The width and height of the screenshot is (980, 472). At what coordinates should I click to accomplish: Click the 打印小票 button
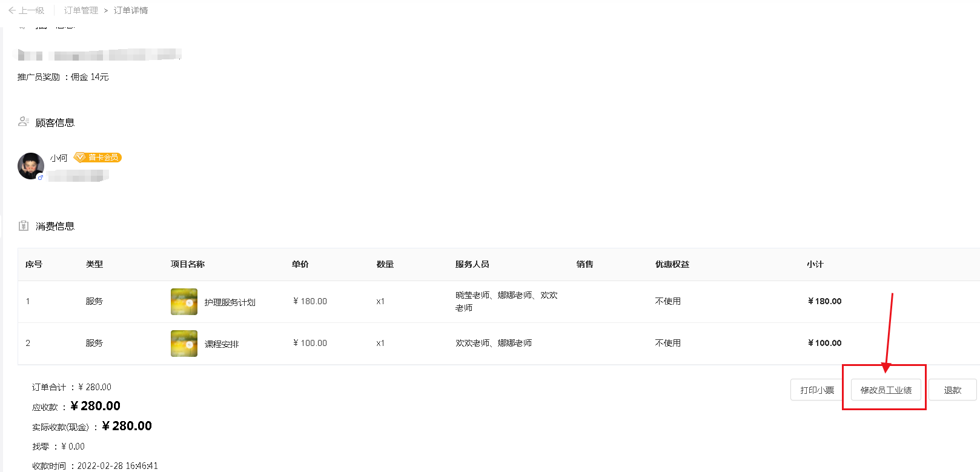click(817, 390)
